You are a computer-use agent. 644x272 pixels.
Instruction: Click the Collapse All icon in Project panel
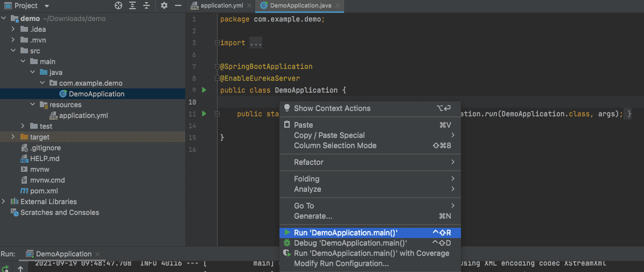tap(146, 5)
